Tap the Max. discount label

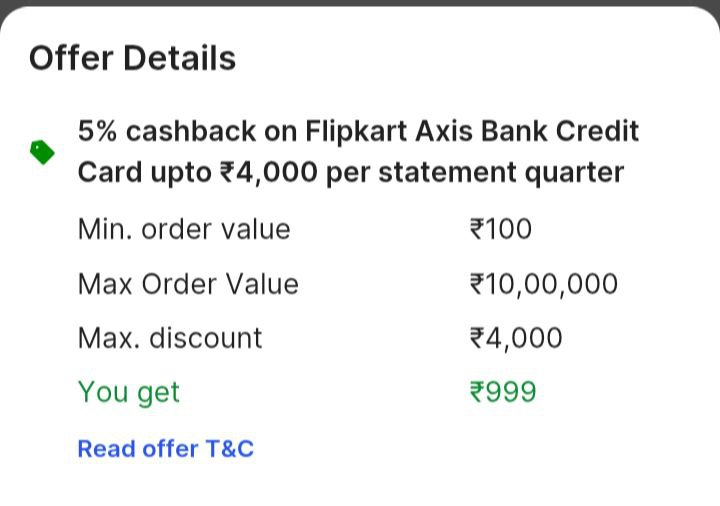[170, 338]
